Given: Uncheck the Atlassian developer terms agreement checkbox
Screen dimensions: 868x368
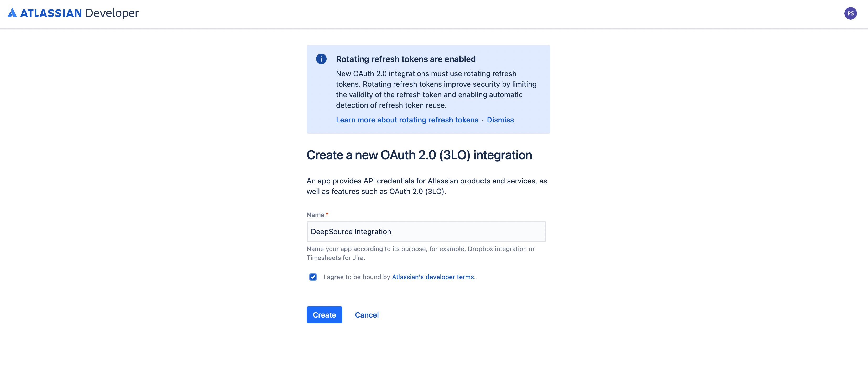Looking at the screenshot, I should [313, 277].
